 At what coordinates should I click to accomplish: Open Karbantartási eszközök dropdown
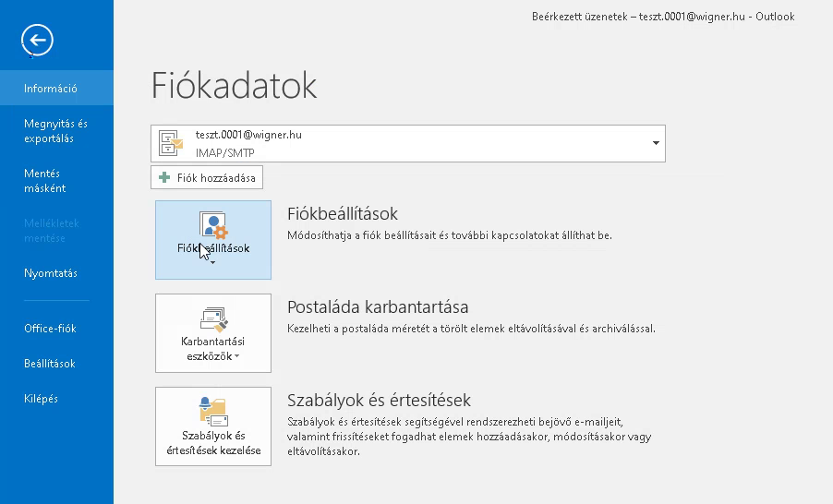click(213, 333)
